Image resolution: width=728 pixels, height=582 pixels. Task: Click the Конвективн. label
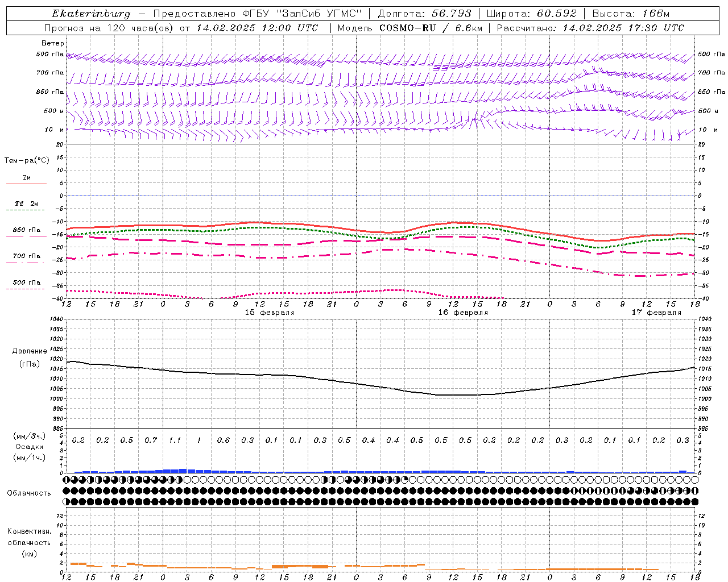click(29, 531)
